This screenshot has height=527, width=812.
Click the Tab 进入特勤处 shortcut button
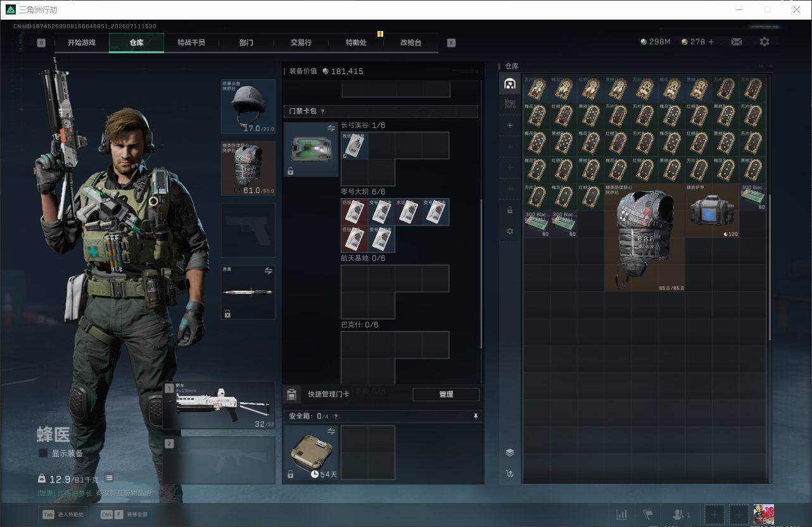[63, 514]
